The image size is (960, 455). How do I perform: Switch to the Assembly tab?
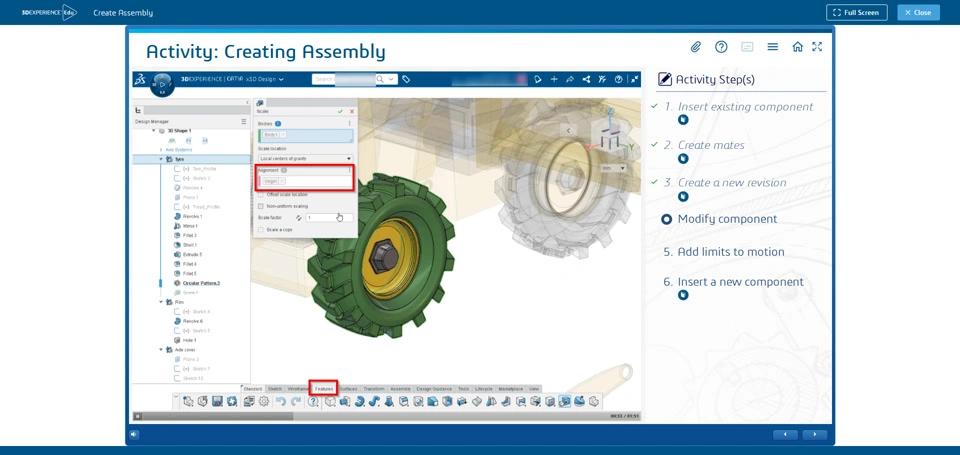tap(400, 389)
